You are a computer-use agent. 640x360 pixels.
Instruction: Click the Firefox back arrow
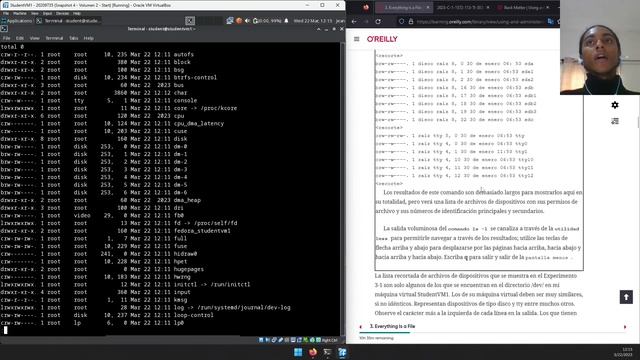pos(354,22)
